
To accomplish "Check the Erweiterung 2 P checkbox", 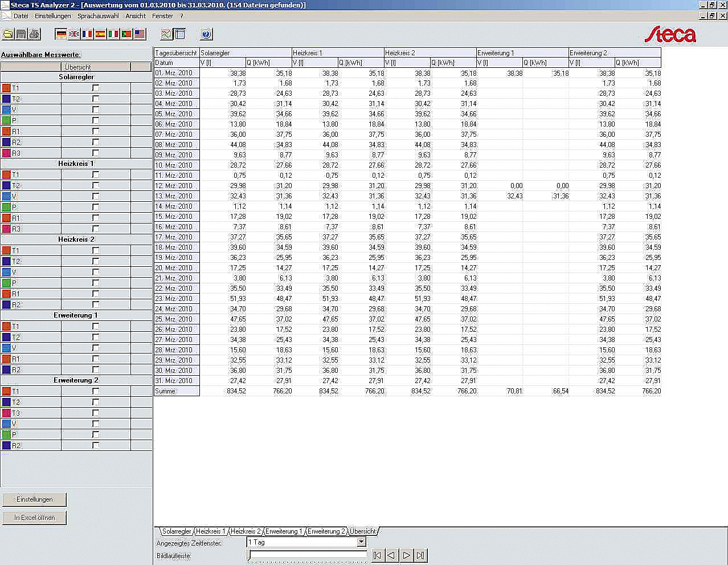I will [x=96, y=434].
